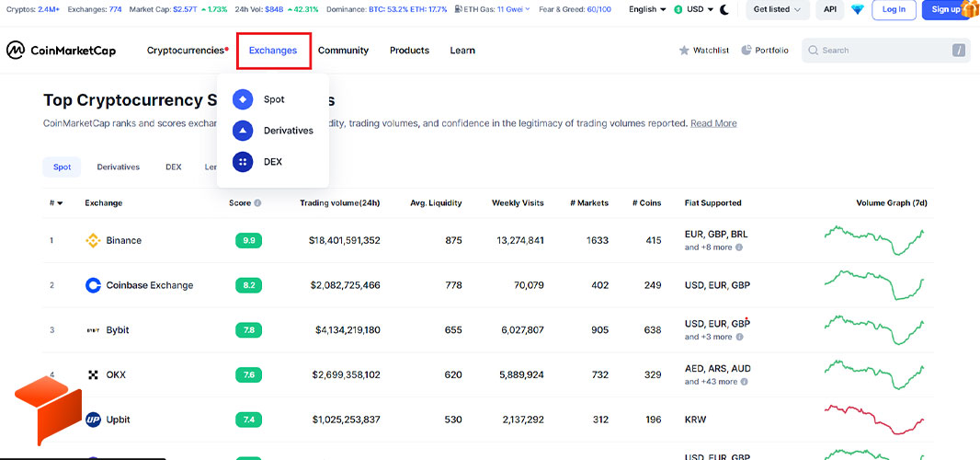Image resolution: width=980 pixels, height=460 pixels.
Task: Click the Log In button
Action: coord(894,9)
